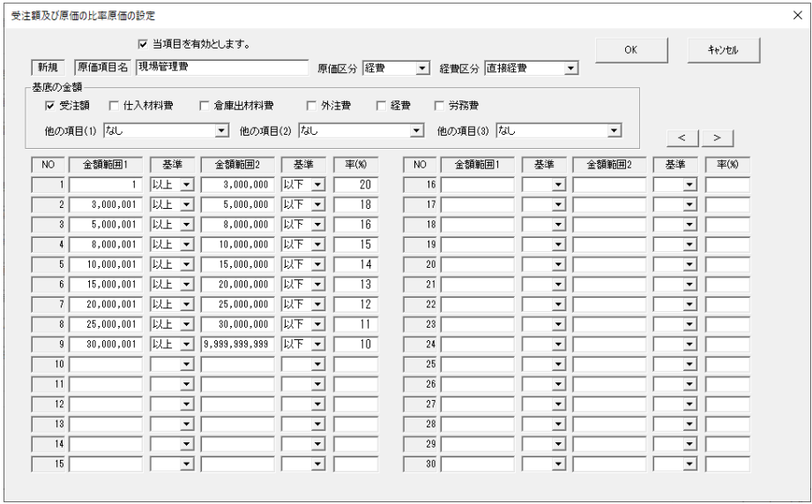Uncheck the 受注額 checkbox

[x=50, y=106]
